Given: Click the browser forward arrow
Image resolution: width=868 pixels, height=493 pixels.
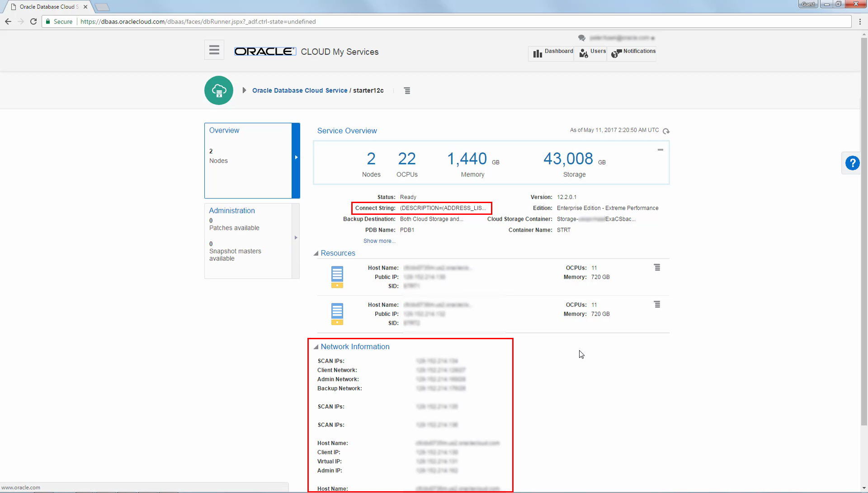Looking at the screenshot, I should coord(21,21).
